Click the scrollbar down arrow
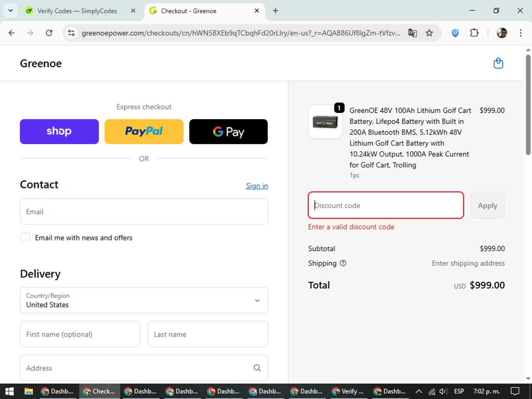Screen dimensions: 532x399 pos(528,378)
